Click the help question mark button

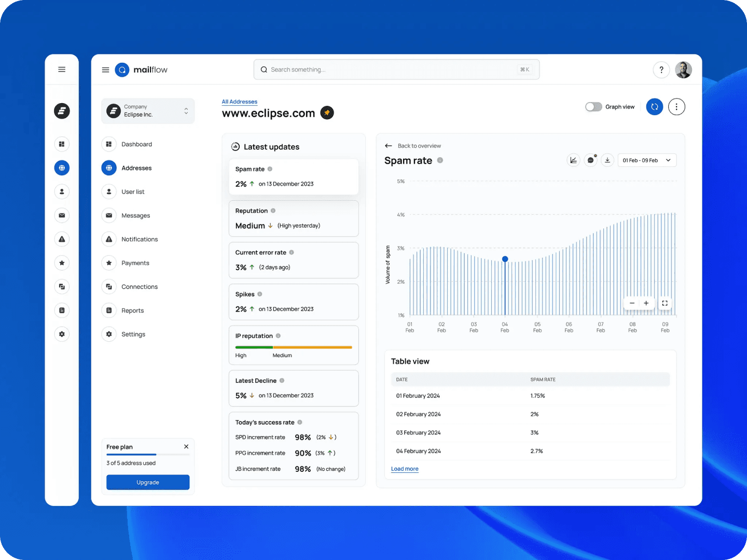point(661,69)
